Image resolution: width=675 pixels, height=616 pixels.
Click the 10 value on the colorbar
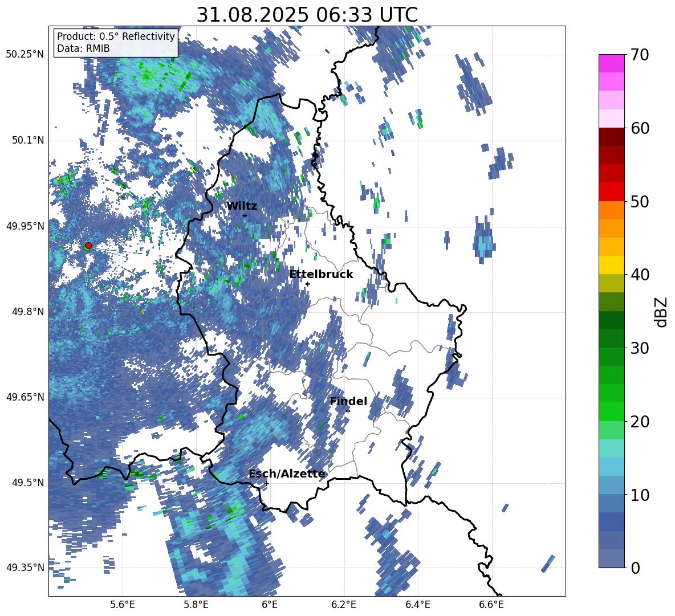click(x=640, y=495)
